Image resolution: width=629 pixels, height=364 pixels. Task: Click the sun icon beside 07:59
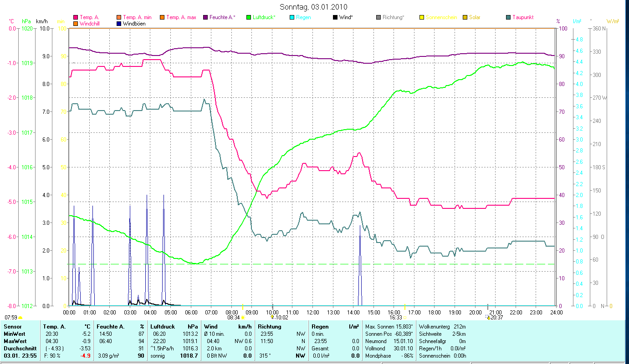tap(20, 318)
